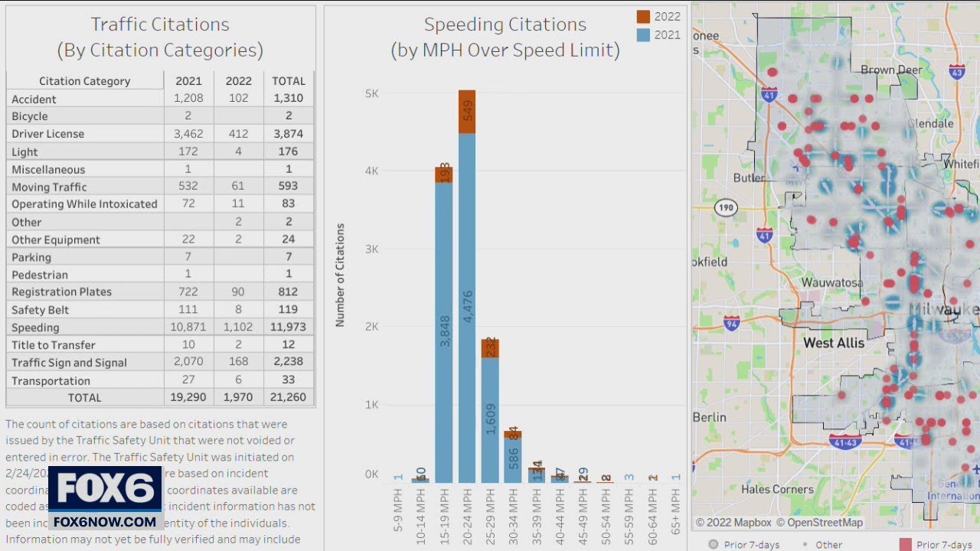Open the '© 2022 Mapbox' attribution link
980x551 pixels.
coord(735,522)
